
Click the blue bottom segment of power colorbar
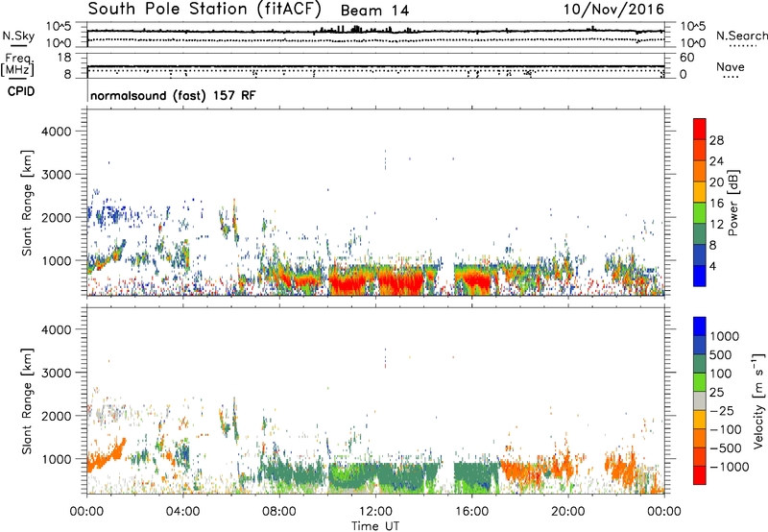[700, 276]
